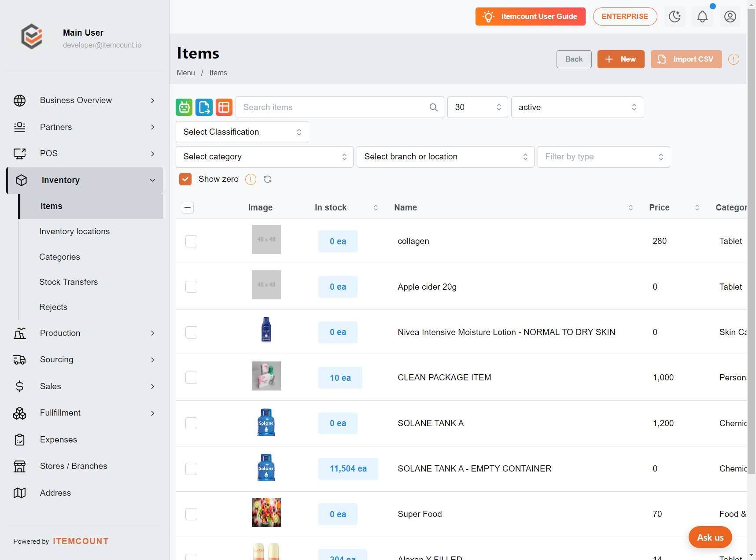Sort by Name column arrows
Screen dimensions: 756x560
(631, 208)
